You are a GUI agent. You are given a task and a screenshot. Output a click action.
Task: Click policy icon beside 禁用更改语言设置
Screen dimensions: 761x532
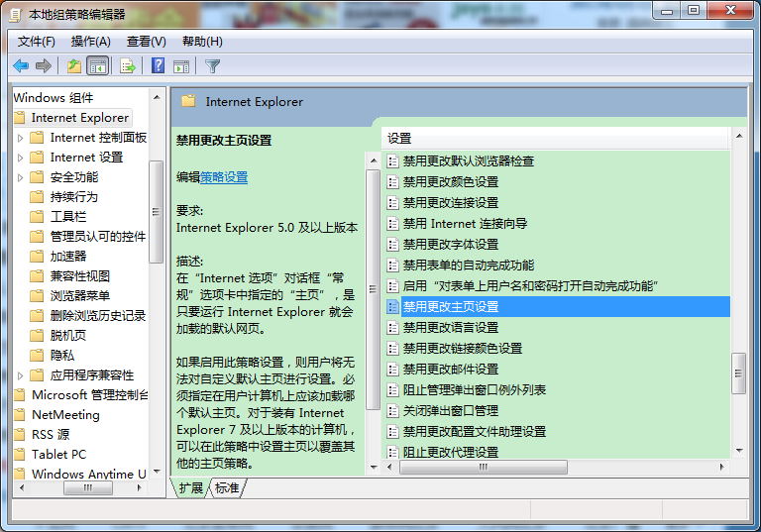392,327
